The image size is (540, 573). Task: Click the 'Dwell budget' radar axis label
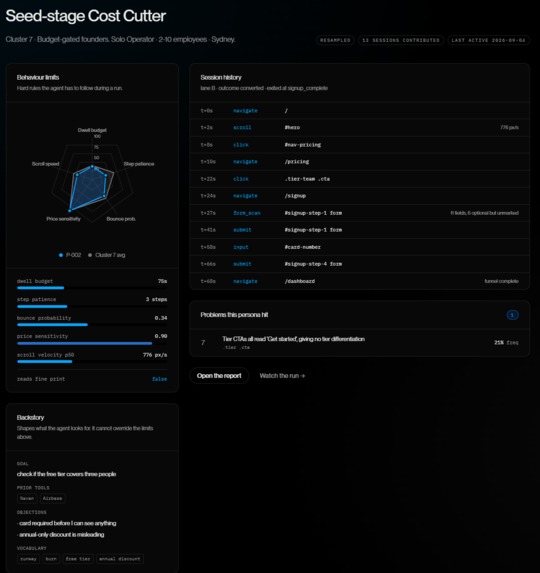point(92,130)
